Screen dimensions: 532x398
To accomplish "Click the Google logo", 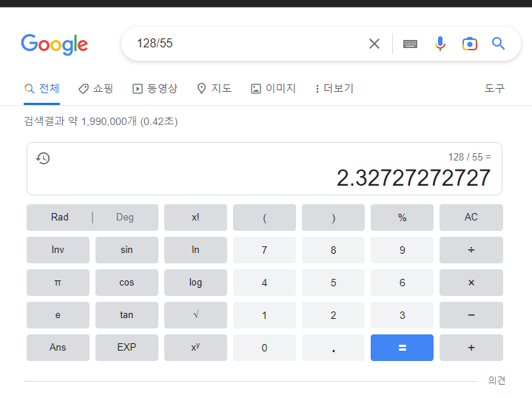I will [x=54, y=44].
